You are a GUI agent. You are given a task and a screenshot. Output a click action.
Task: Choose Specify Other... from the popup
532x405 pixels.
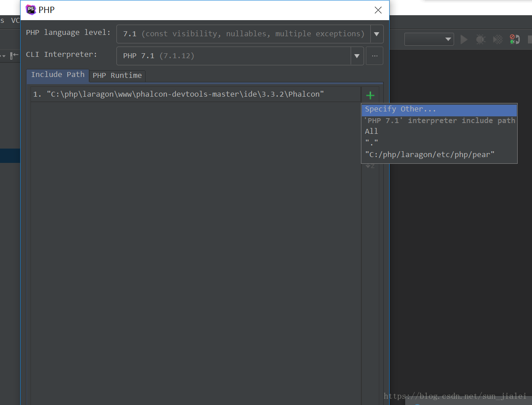click(x=439, y=110)
